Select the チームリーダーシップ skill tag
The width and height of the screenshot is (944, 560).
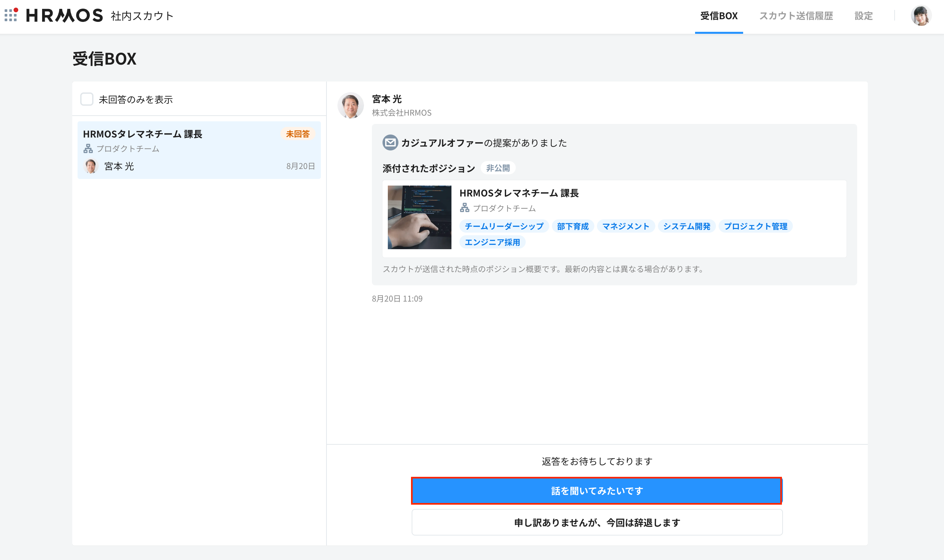coord(504,226)
